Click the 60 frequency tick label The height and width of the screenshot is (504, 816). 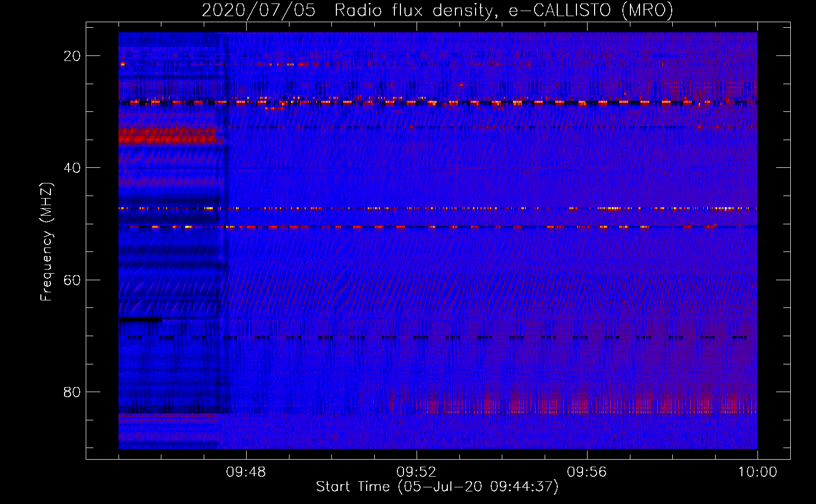(x=72, y=280)
